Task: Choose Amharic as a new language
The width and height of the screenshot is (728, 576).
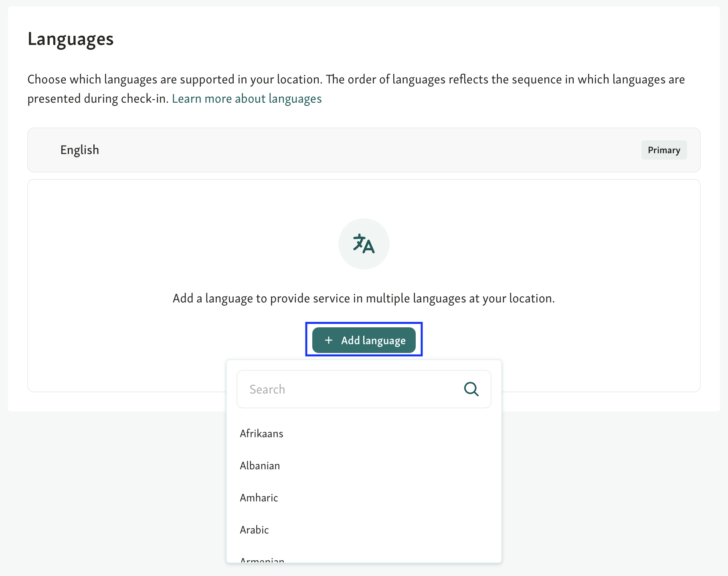Action: [259, 497]
